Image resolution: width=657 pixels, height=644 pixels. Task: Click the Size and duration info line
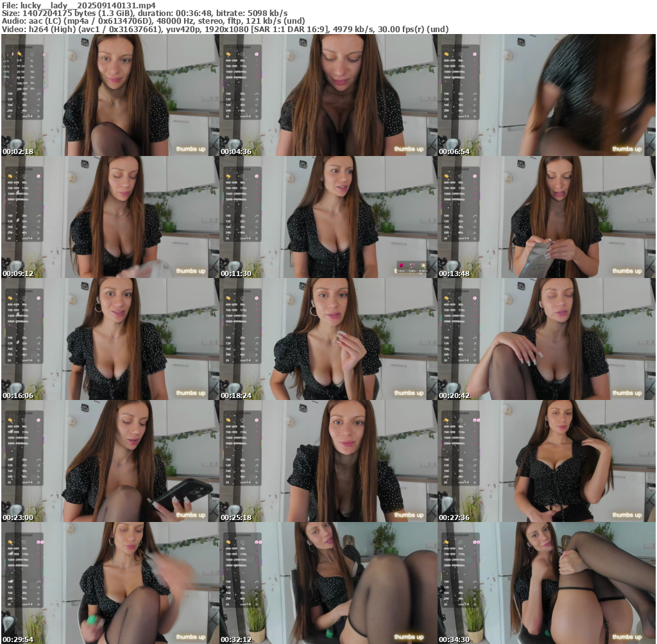(x=144, y=13)
